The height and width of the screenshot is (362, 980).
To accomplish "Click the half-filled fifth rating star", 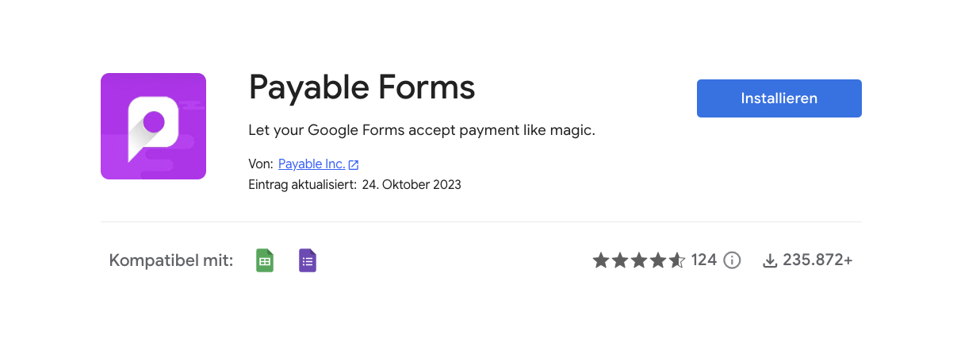I will (677, 260).
